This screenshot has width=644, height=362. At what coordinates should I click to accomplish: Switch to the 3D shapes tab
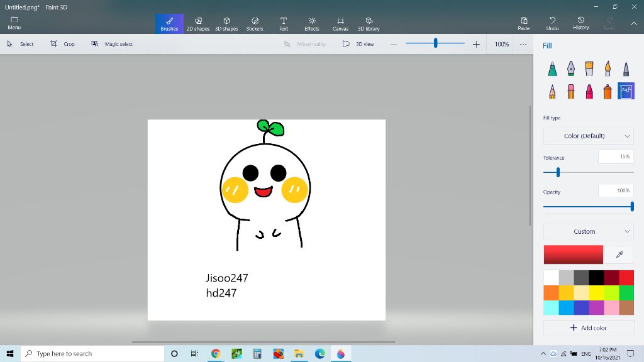tap(226, 24)
